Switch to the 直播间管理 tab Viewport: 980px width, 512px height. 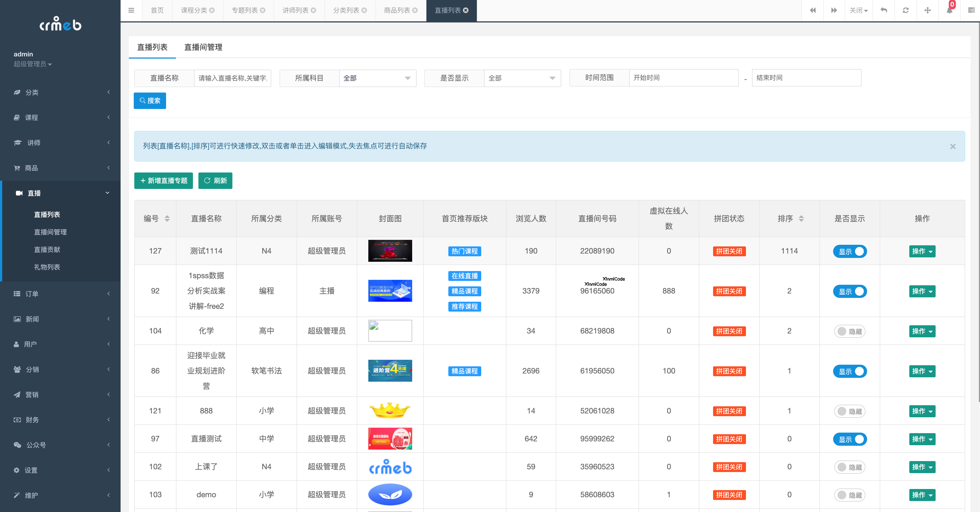(203, 47)
